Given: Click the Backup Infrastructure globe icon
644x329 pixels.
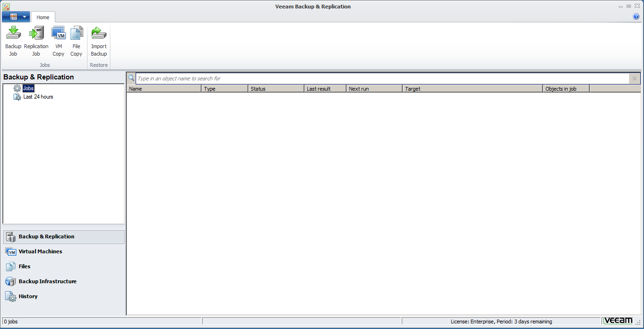Looking at the screenshot, I should click(11, 282).
